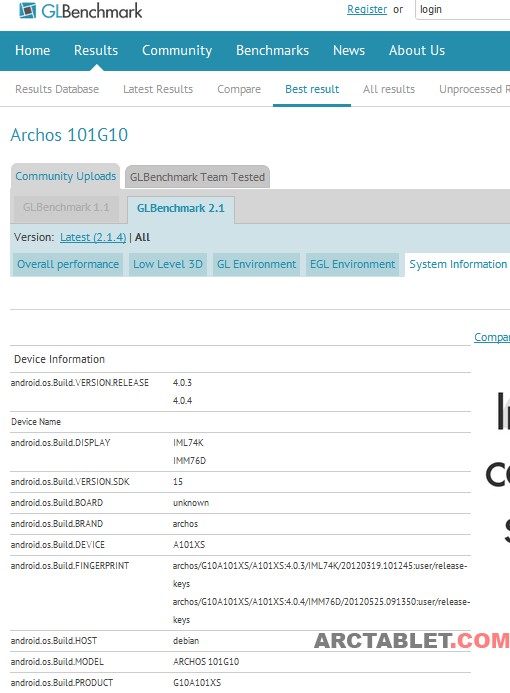
Task: Click the android.os.Build.VERSION.RELEASE label
Action: point(80,383)
